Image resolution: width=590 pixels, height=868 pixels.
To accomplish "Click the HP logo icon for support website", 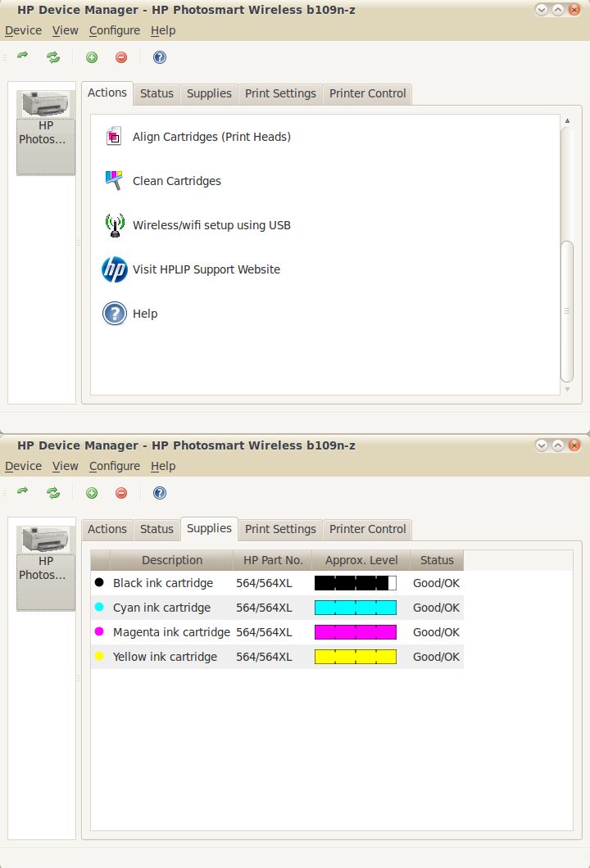I will (x=115, y=269).
